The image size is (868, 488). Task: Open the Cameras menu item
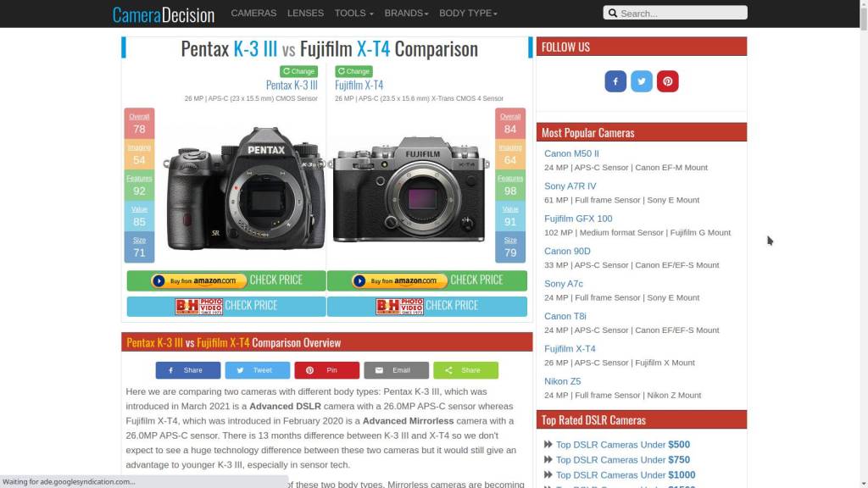pyautogui.click(x=253, y=14)
